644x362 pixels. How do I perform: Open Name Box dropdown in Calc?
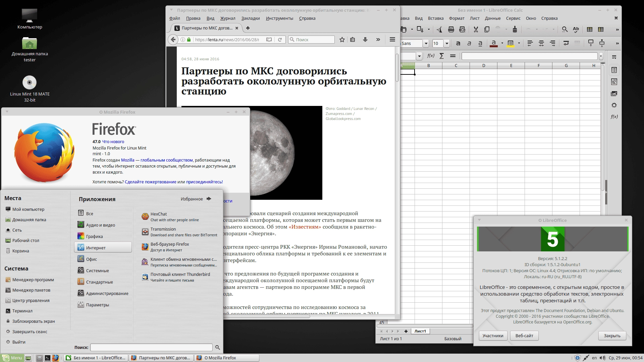pos(419,56)
